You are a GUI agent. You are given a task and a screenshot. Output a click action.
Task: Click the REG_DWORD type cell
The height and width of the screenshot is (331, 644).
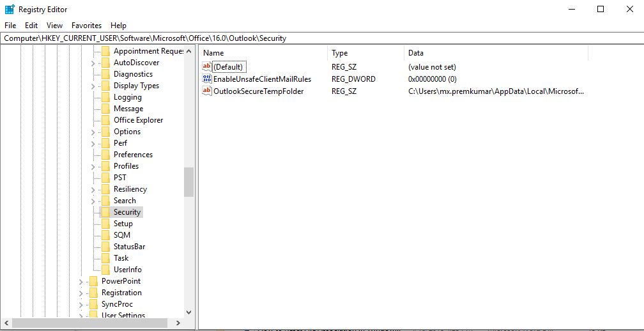(354, 79)
